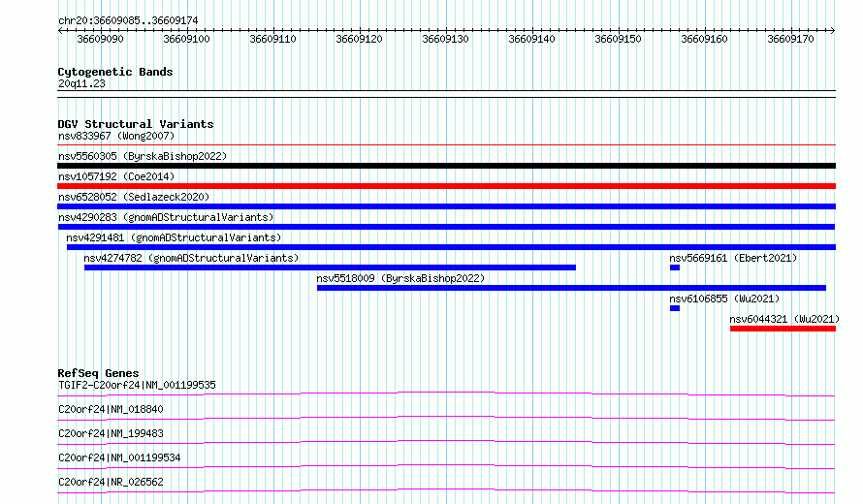Click the blue nsv5518009 variant bar
The image size is (863, 504).
point(571,288)
